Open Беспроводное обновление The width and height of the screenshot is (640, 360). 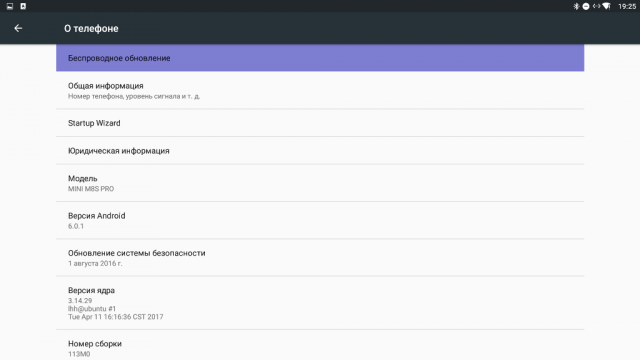click(x=320, y=58)
